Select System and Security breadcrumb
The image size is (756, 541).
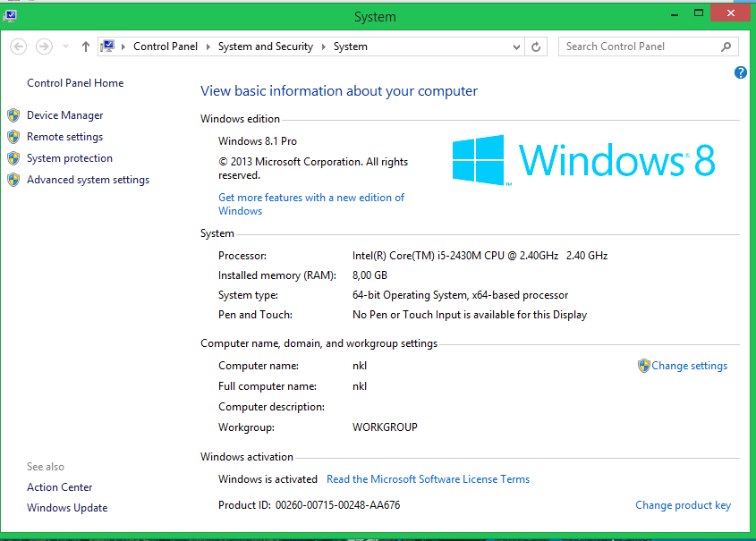[x=265, y=46]
